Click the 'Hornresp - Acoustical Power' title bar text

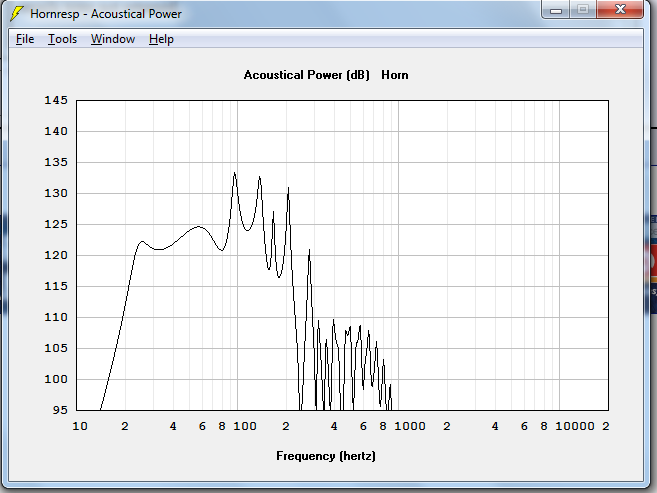point(106,14)
